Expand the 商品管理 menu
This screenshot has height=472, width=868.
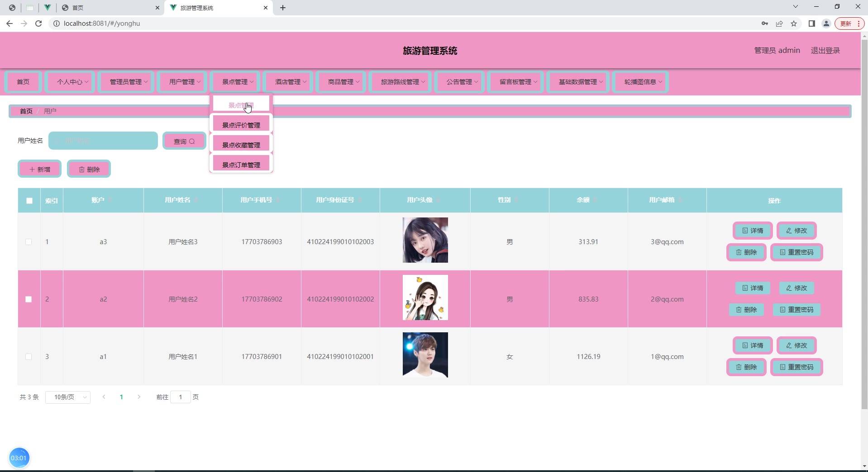pyautogui.click(x=341, y=82)
